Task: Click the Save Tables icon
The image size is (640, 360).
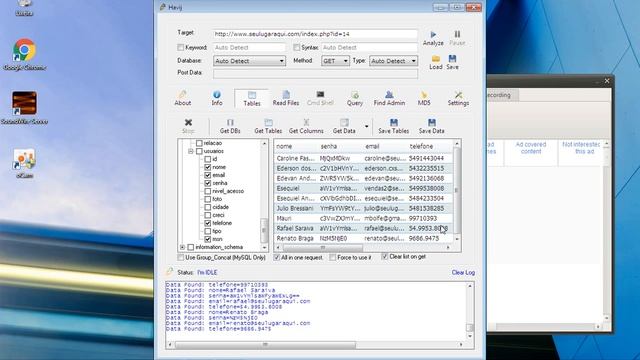Action: (393, 122)
